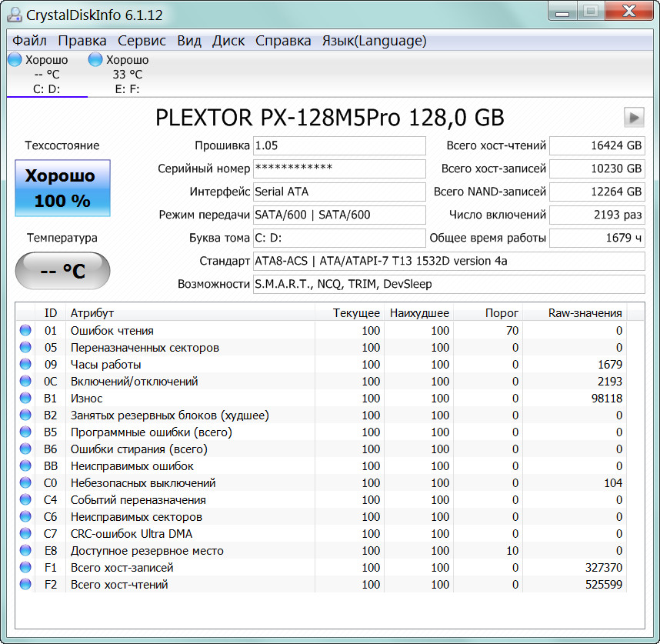Click the PLEXTOR PX-128M5Pro 128,0 GB title
The width and height of the screenshot is (660, 644).
click(329, 118)
